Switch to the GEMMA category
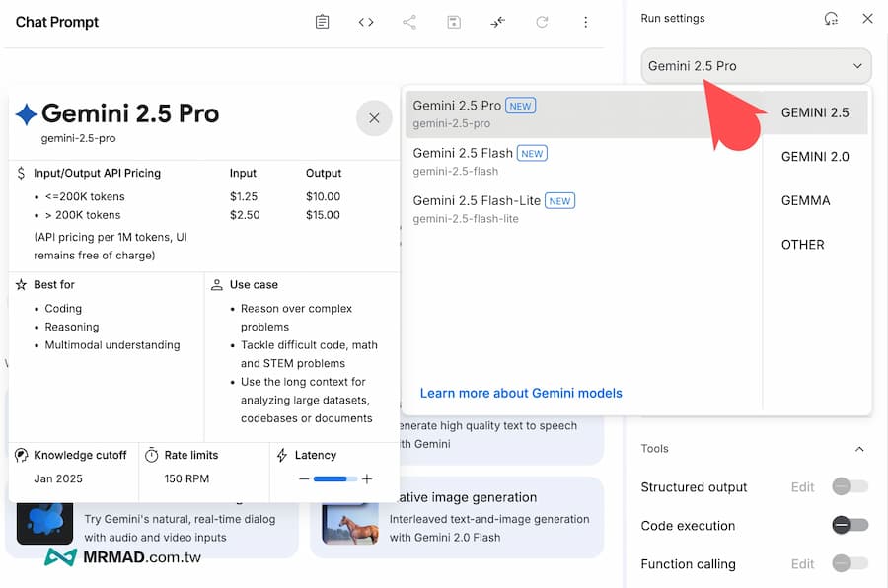Viewport: 888px width, 588px height. coord(805,200)
